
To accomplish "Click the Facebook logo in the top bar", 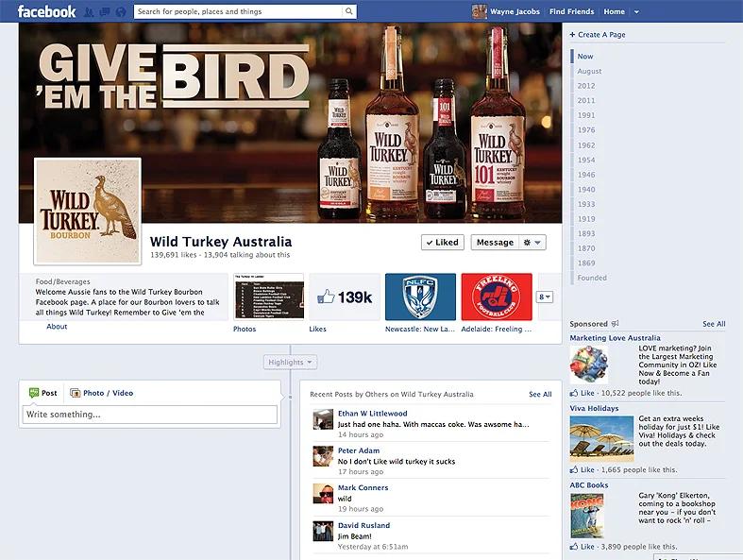I will (46, 11).
